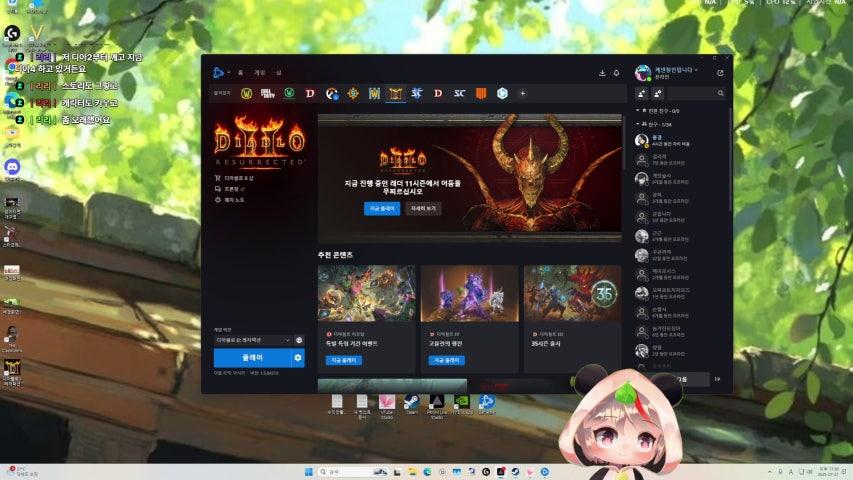
Task: Click the Learn More banner button
Action: tap(423, 208)
